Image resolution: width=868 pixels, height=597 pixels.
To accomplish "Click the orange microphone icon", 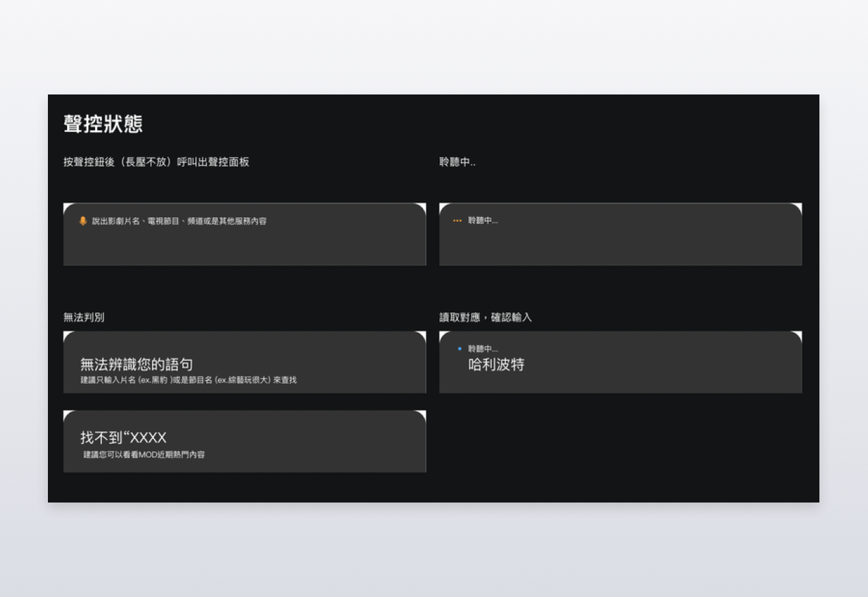I will tap(83, 221).
